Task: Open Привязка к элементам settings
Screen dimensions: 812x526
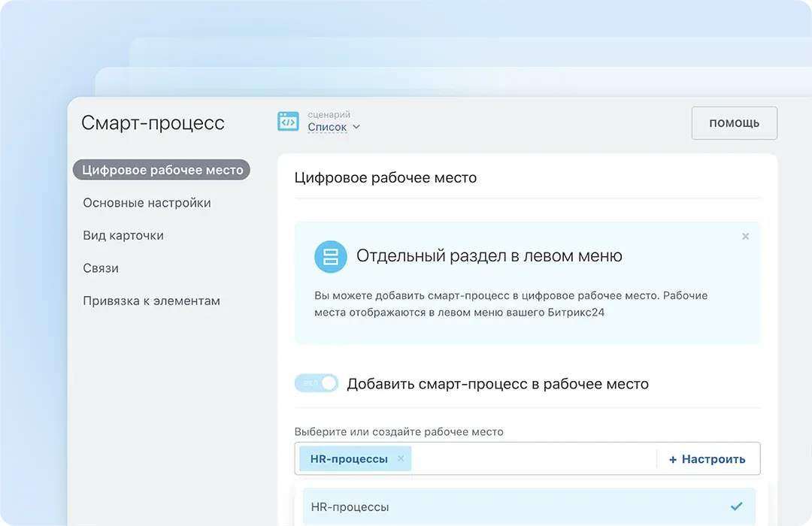Action: coord(151,300)
